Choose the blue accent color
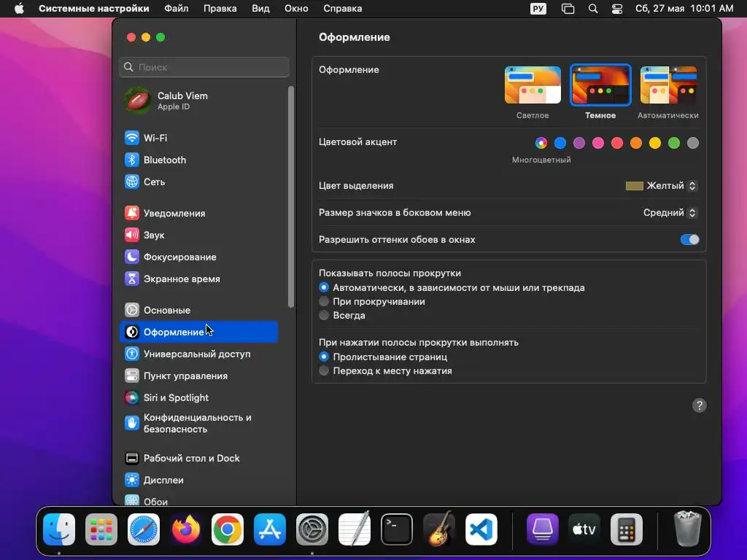Image resolution: width=747 pixels, height=560 pixels. [x=560, y=143]
